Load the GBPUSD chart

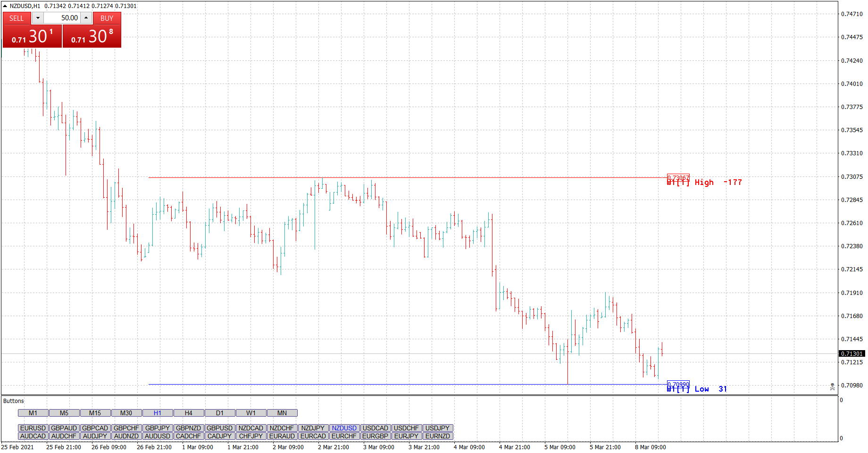220,428
